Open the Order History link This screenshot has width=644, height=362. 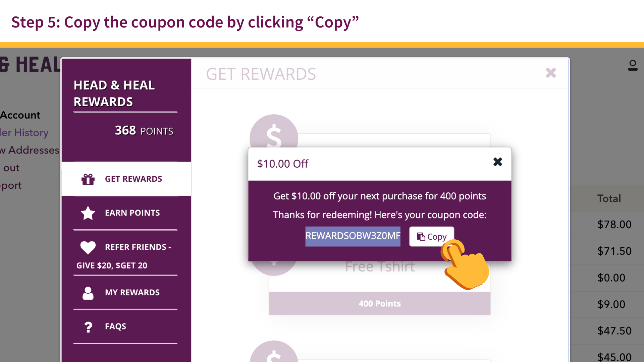[24, 133]
